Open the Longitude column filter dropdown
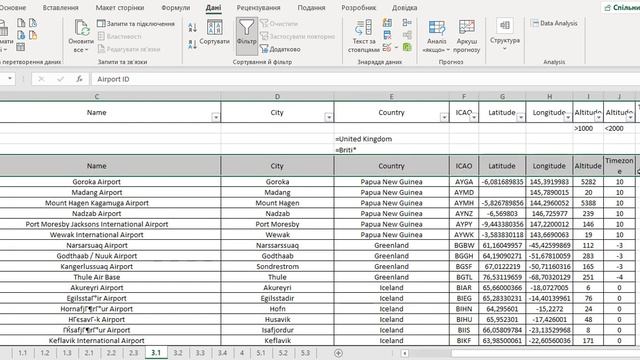640x360 pixels. (568, 118)
